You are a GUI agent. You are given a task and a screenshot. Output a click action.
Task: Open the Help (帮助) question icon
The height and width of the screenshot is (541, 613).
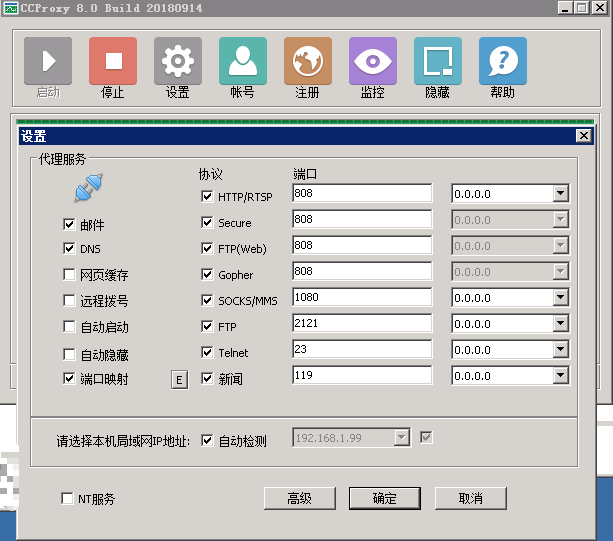point(503,61)
